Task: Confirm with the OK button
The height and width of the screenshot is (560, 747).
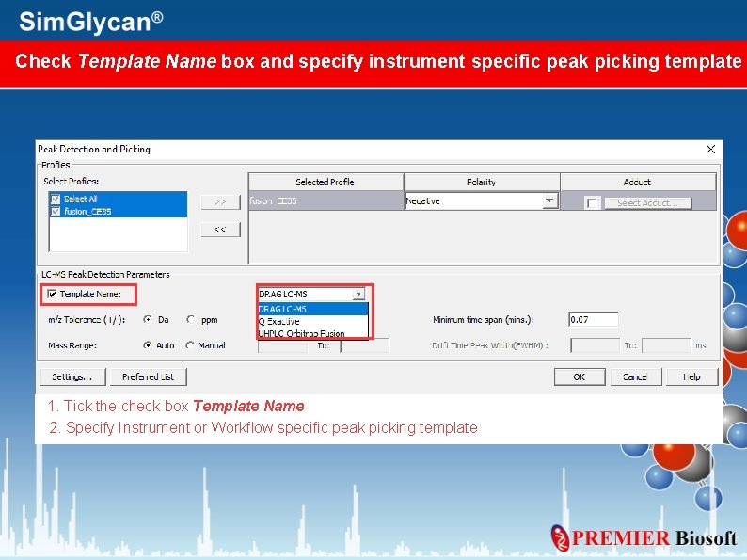Action: coord(580,377)
